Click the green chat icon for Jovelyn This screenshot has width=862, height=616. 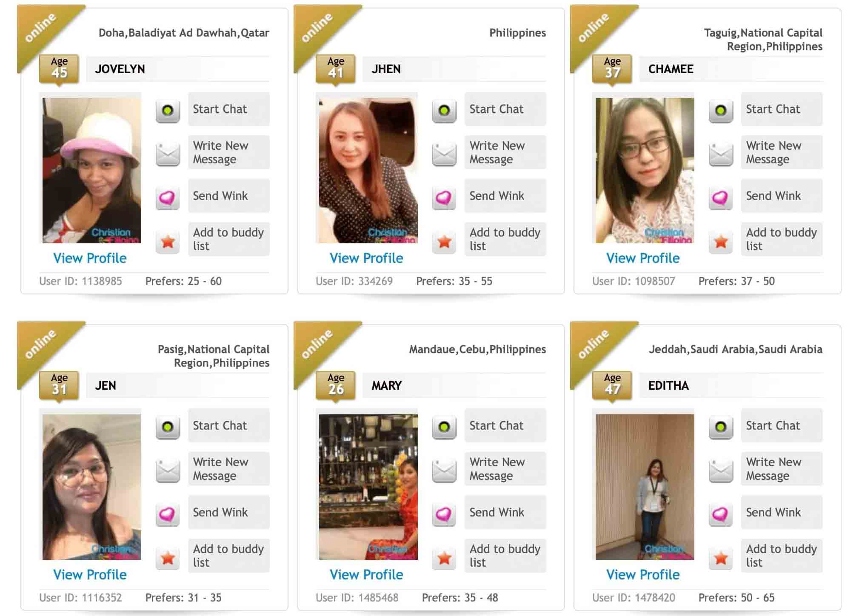pyautogui.click(x=168, y=111)
